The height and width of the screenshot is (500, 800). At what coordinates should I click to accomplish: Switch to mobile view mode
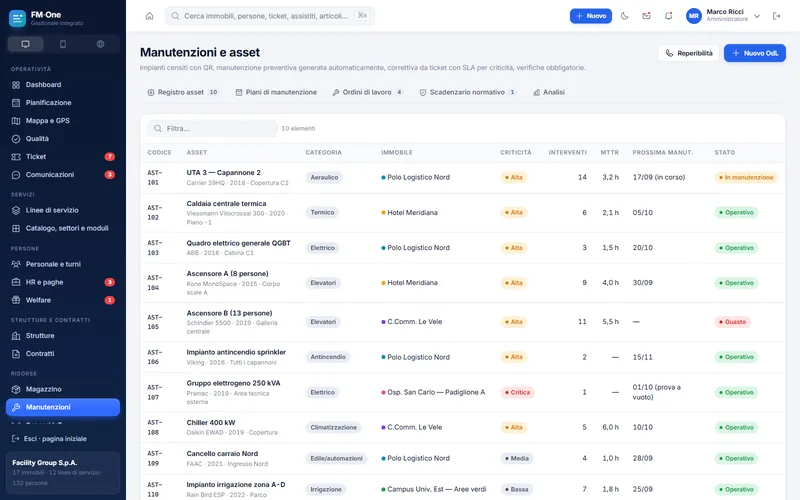click(x=63, y=44)
